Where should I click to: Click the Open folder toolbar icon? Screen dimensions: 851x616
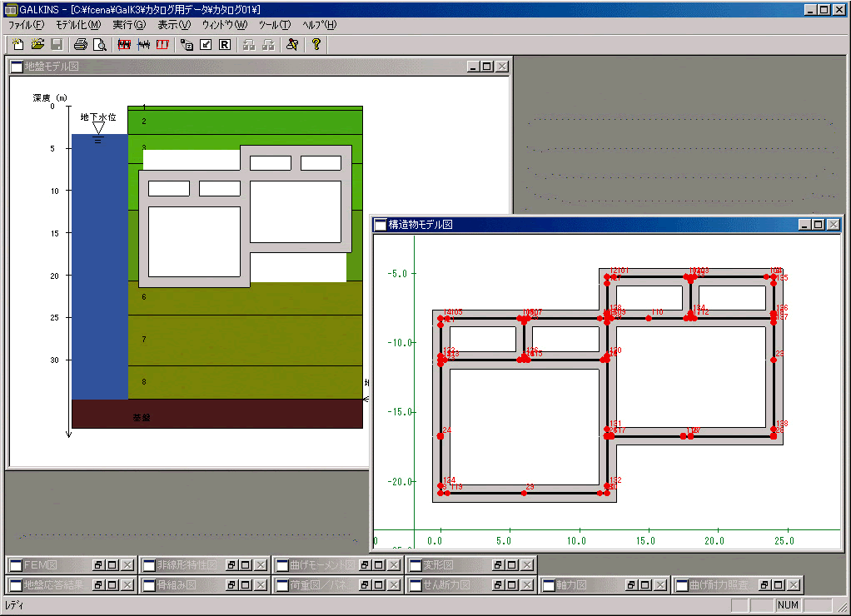click(37, 44)
